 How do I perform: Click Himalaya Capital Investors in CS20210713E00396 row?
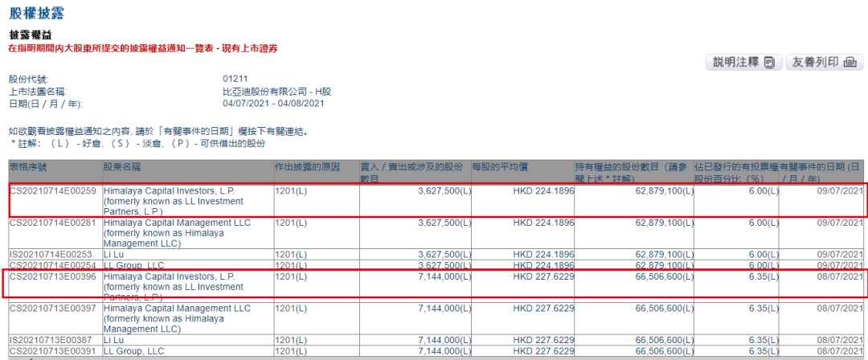point(173,286)
